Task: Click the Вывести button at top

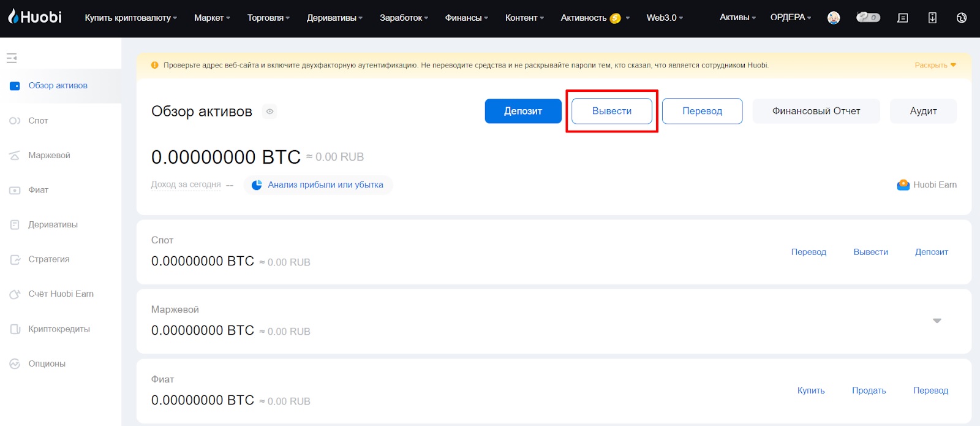Action: [612, 111]
